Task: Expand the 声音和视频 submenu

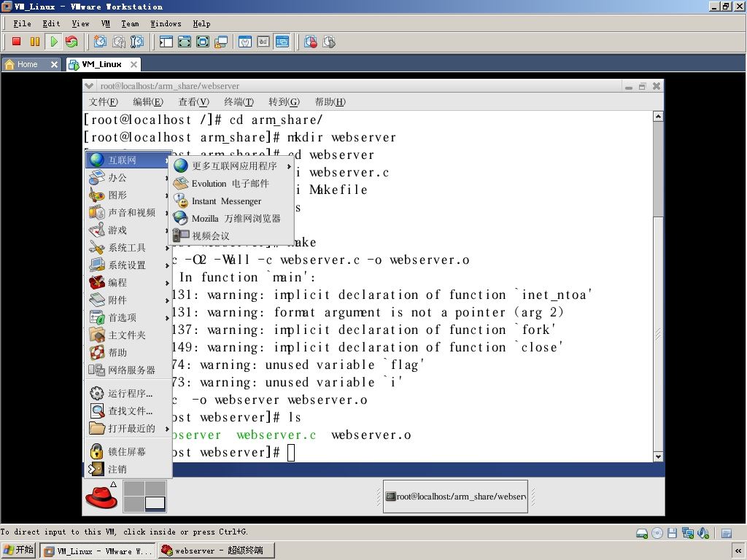Action: [x=128, y=212]
